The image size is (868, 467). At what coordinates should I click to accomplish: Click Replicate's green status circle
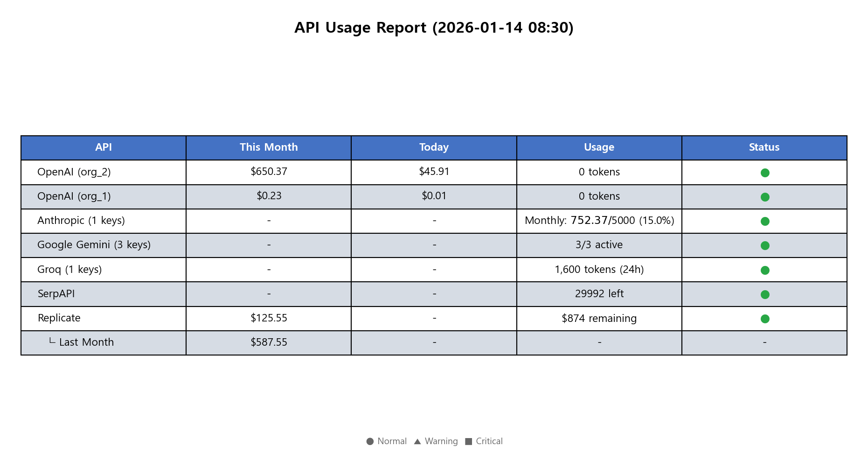(x=765, y=319)
